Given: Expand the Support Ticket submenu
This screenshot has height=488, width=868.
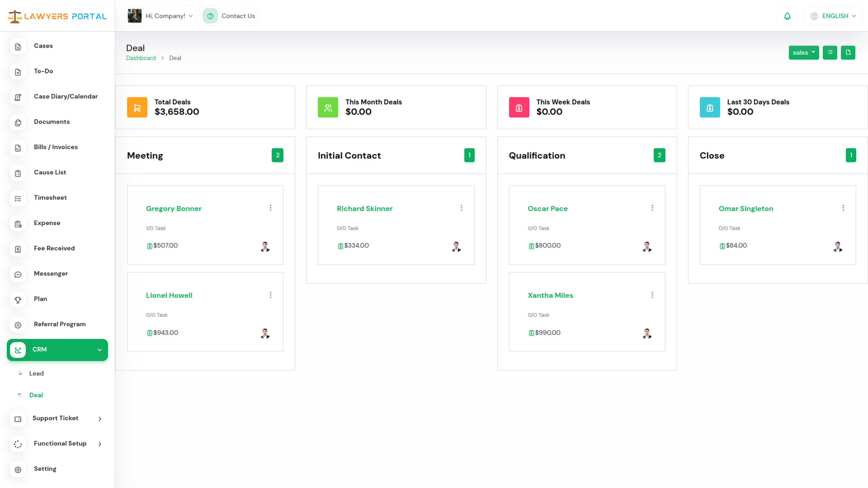Looking at the screenshot, I should 100,419.
